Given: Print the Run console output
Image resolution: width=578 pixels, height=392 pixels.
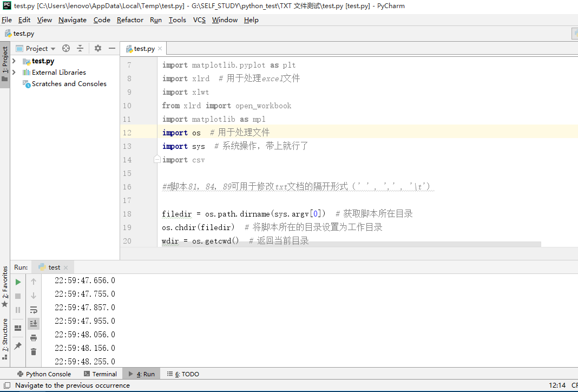Looking at the screenshot, I should pyautogui.click(x=34, y=338).
